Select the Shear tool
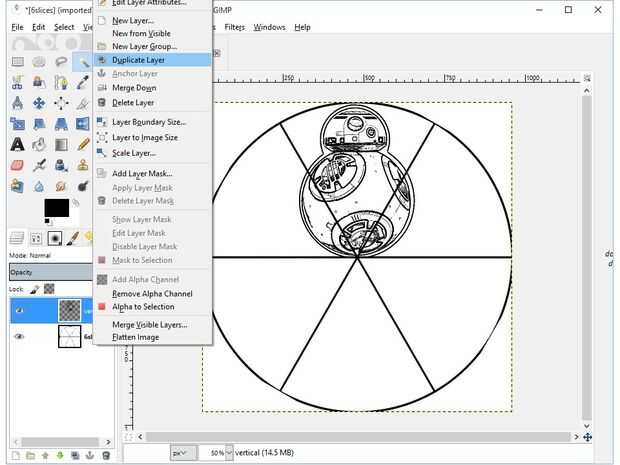The image size is (620, 465). [x=39, y=124]
